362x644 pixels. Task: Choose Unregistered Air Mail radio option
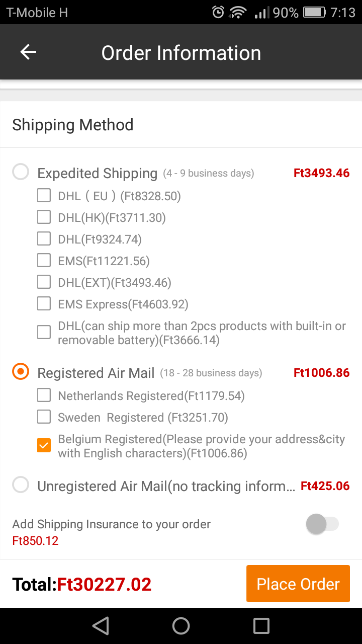click(x=21, y=485)
